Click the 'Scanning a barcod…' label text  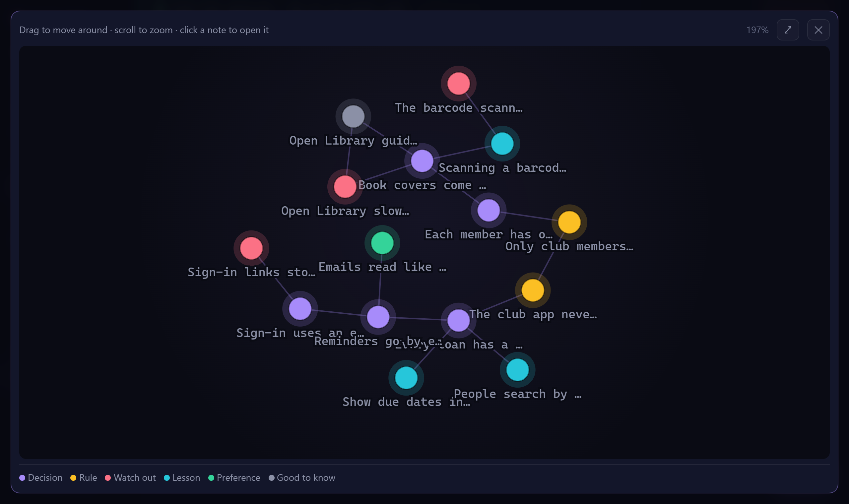(502, 168)
